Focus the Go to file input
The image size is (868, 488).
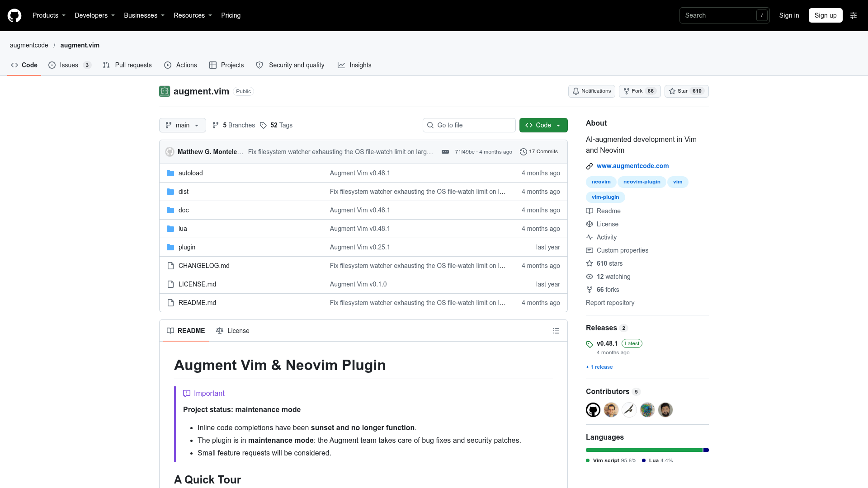pos(469,125)
